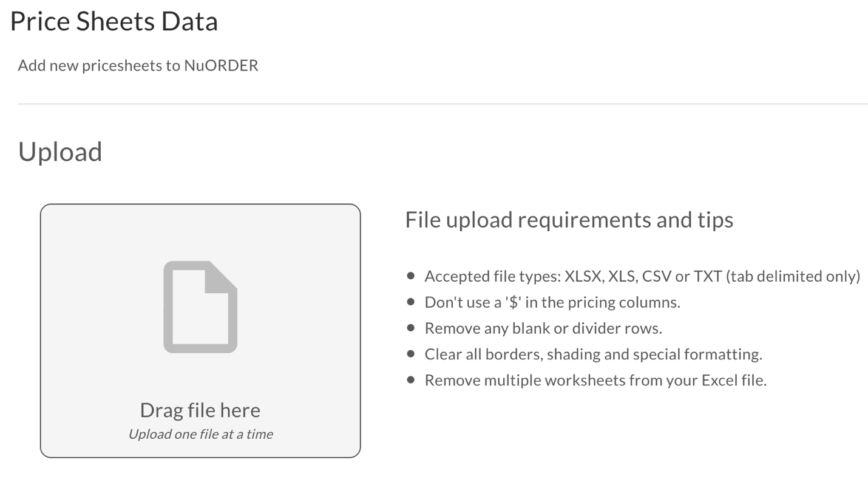Click 'Remove any blank or divider rows' tip

pos(543,328)
